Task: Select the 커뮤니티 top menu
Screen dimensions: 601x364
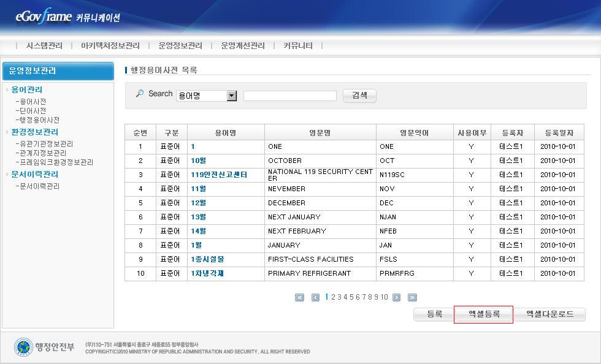Action: coord(298,45)
